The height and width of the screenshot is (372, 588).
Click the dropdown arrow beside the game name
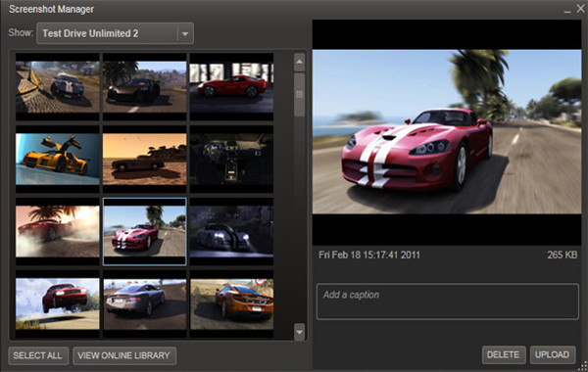click(x=185, y=33)
